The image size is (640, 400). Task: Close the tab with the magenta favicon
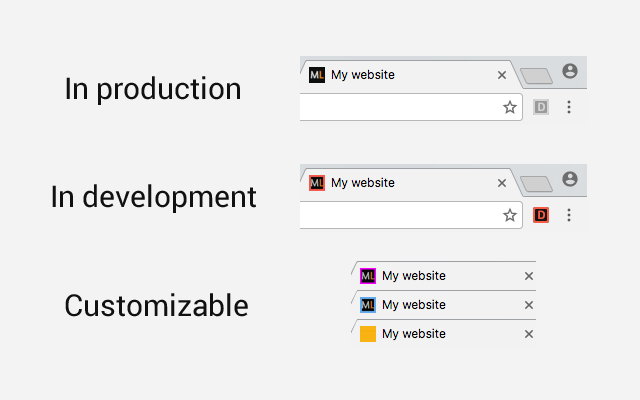[529, 276]
